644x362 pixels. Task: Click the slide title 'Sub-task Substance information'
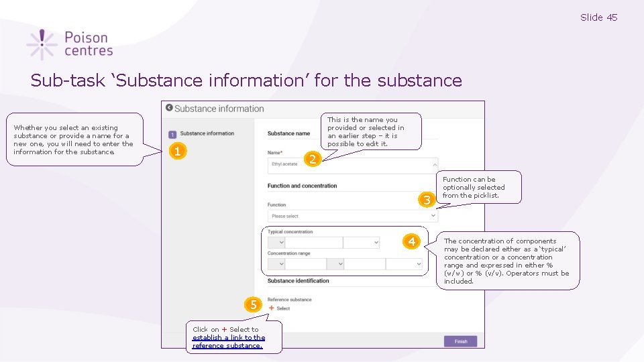click(x=246, y=80)
